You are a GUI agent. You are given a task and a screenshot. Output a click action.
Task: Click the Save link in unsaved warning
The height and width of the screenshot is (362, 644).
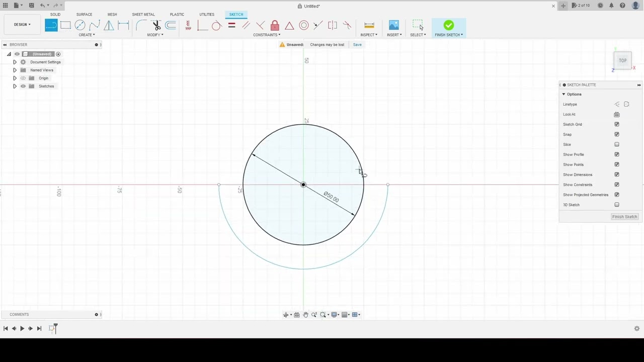(357, 45)
